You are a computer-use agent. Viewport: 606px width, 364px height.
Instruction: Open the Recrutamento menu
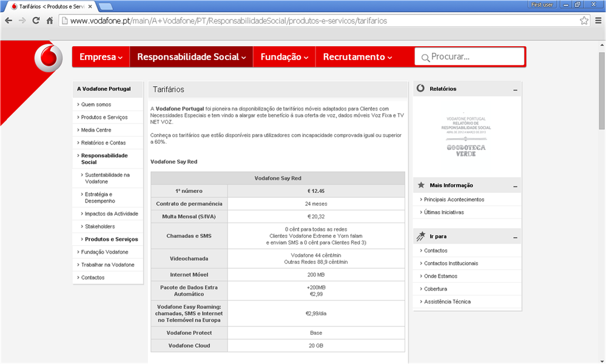click(357, 57)
